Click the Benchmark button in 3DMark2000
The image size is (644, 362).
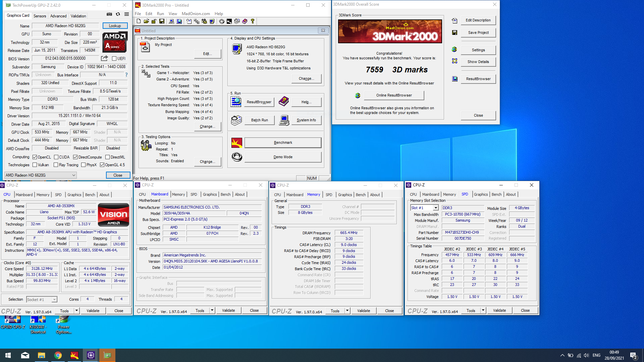283,143
